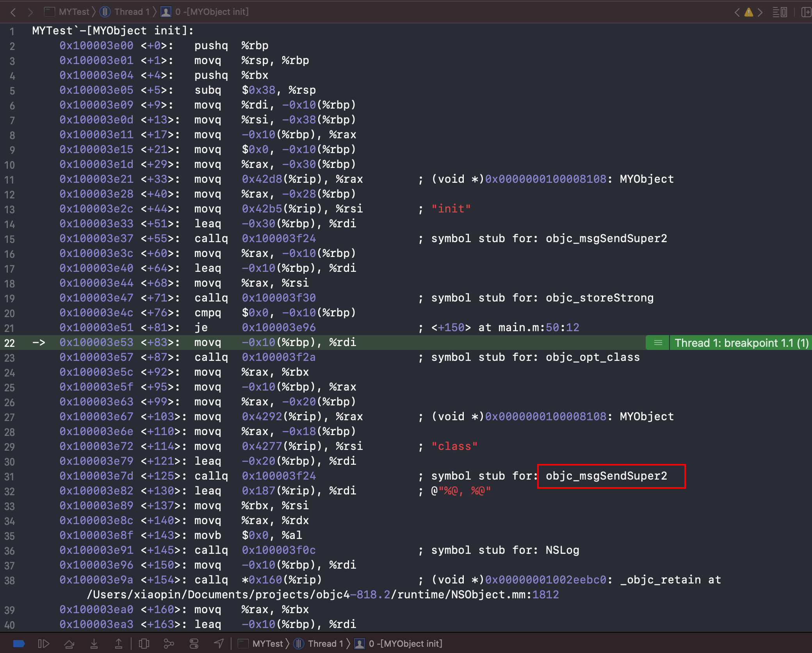This screenshot has height=653, width=812.
Task: Click address 0x100003ea3 on the last line
Action: point(96,624)
